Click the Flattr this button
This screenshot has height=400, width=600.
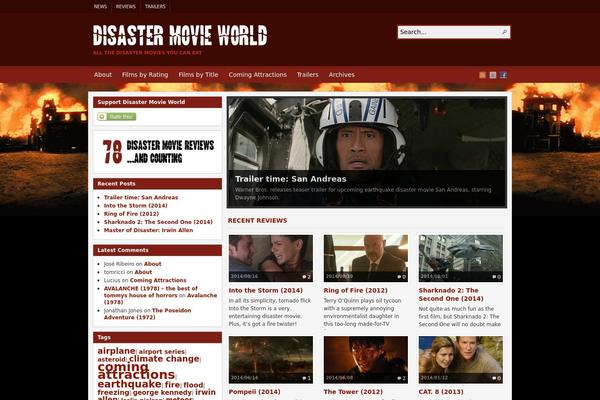pyautogui.click(x=117, y=116)
